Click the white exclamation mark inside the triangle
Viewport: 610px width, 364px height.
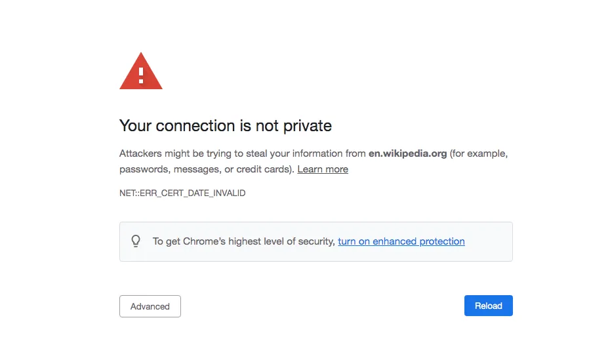coord(141,75)
